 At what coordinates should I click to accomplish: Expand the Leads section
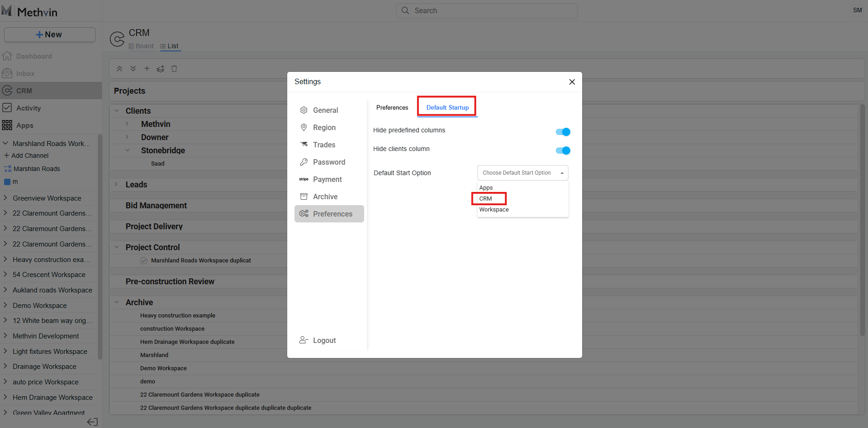[x=117, y=184]
